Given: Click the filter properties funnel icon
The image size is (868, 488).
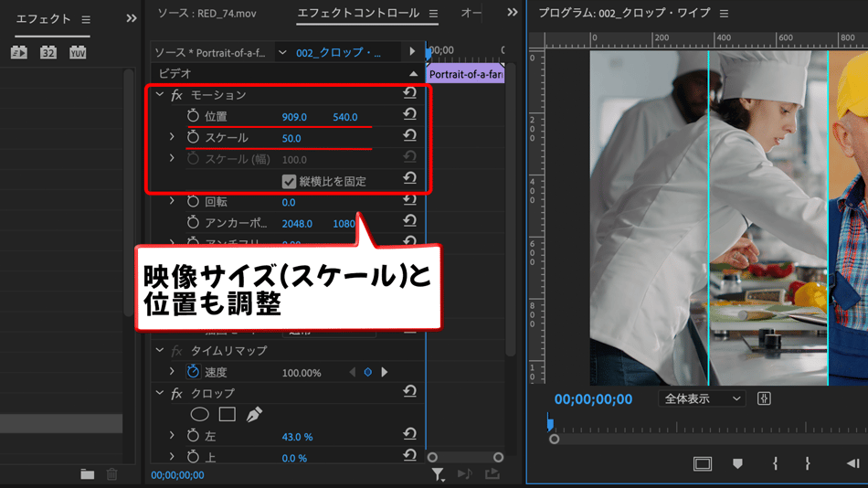Looking at the screenshot, I should coord(439,473).
